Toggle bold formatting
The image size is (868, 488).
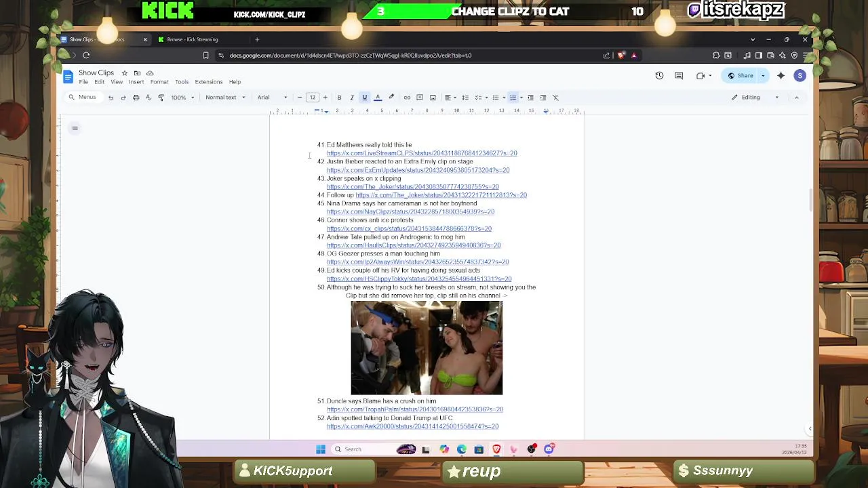point(339,98)
